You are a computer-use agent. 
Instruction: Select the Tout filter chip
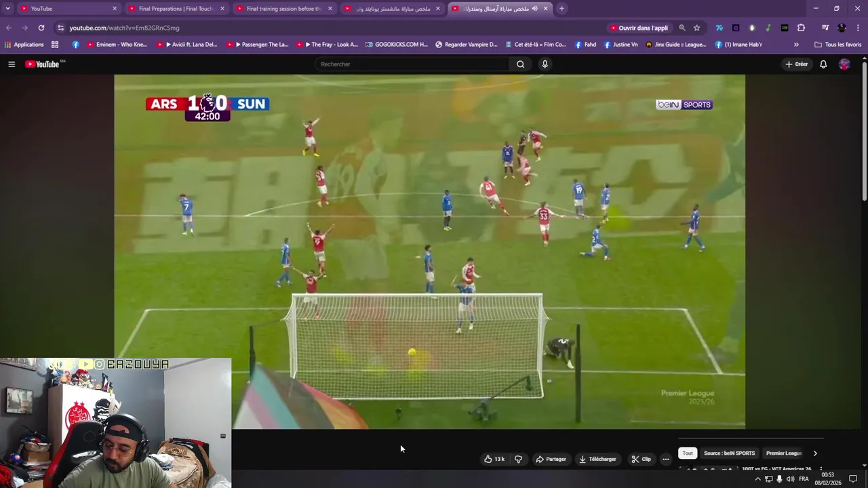[x=688, y=453]
